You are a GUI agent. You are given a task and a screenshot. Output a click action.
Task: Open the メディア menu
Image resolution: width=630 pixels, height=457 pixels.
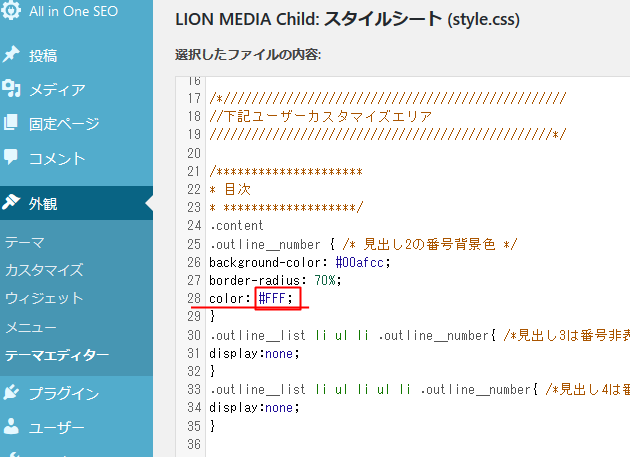56,90
